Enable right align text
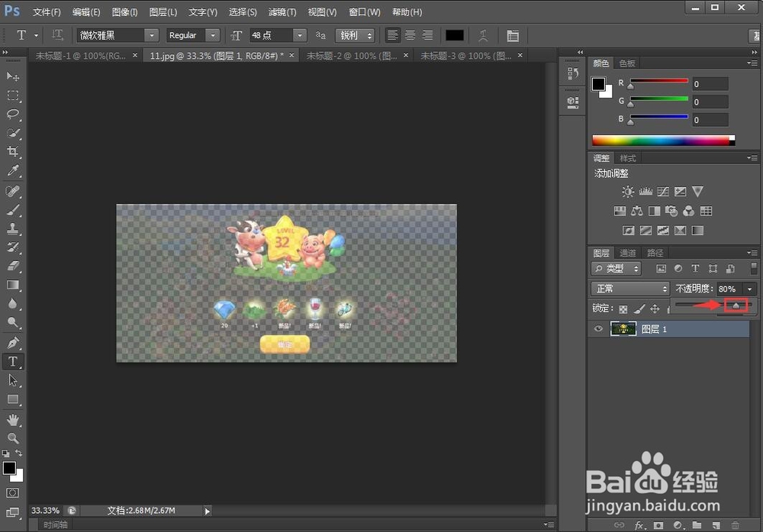The width and height of the screenshot is (763, 532). coord(427,35)
